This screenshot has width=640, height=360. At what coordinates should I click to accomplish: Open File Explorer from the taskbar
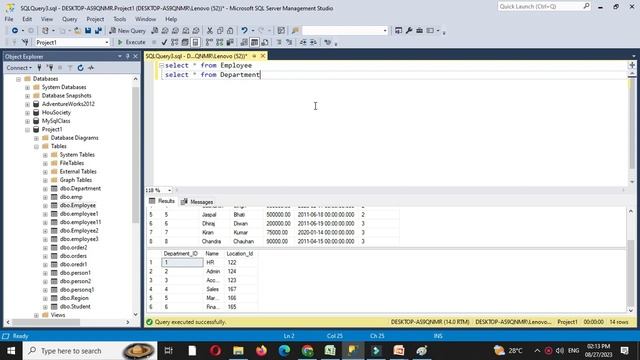238,351
